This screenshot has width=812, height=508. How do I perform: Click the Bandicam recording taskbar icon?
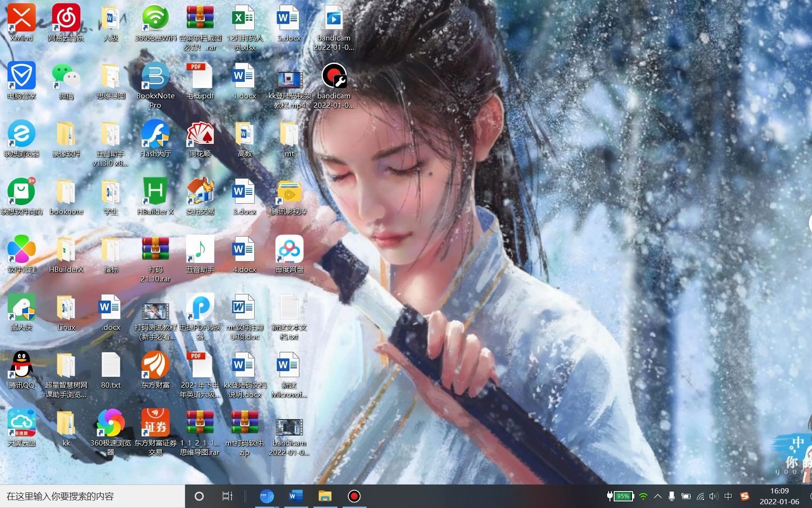[354, 496]
